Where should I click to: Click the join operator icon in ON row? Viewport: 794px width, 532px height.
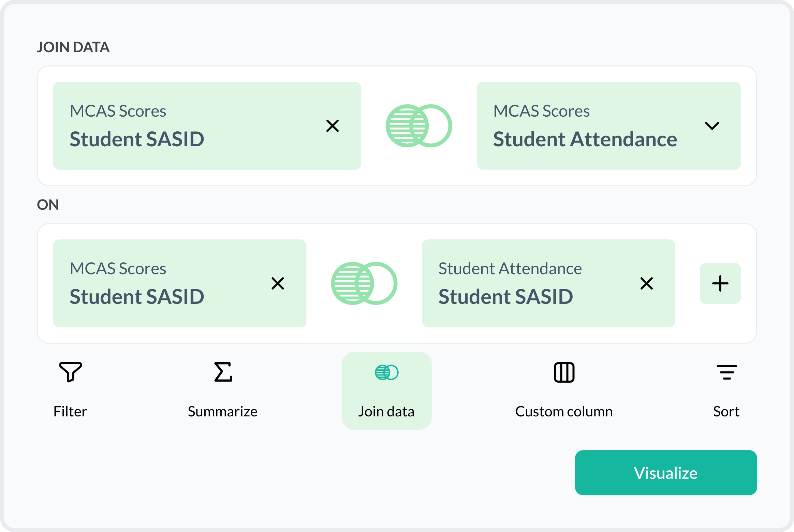[364, 283]
